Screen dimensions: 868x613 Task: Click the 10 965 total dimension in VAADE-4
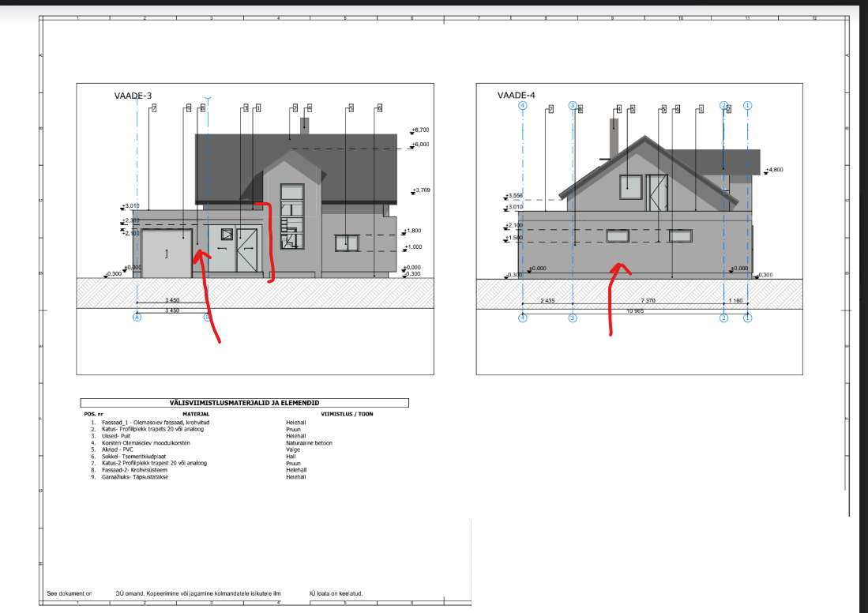pyautogui.click(x=635, y=313)
